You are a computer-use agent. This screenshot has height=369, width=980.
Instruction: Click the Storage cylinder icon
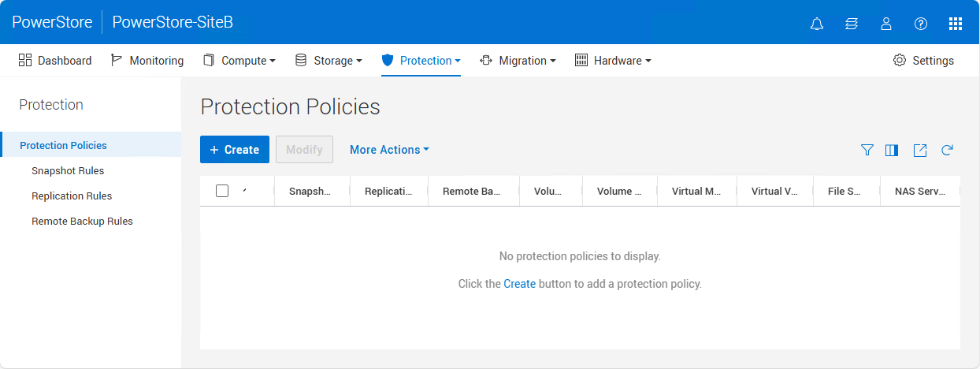click(301, 61)
